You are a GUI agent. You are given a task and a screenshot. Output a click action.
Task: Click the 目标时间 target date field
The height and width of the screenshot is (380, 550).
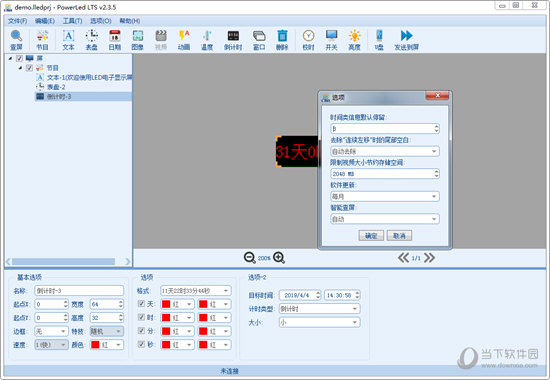click(x=300, y=295)
